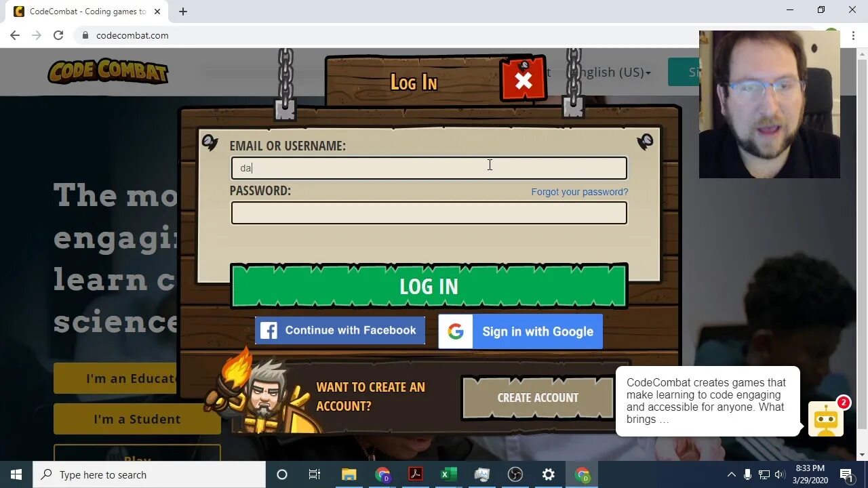868x488 pixels.
Task: Click the microphone tray icon
Action: [x=747, y=474]
